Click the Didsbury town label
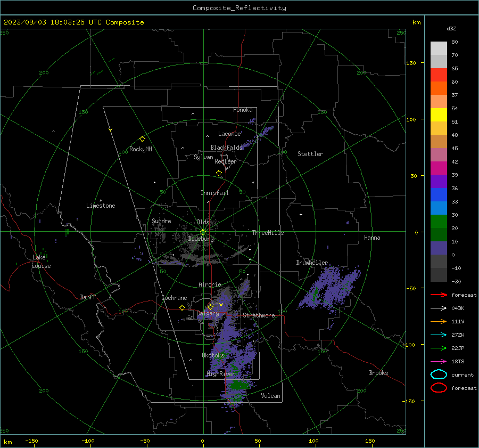 coord(201,239)
